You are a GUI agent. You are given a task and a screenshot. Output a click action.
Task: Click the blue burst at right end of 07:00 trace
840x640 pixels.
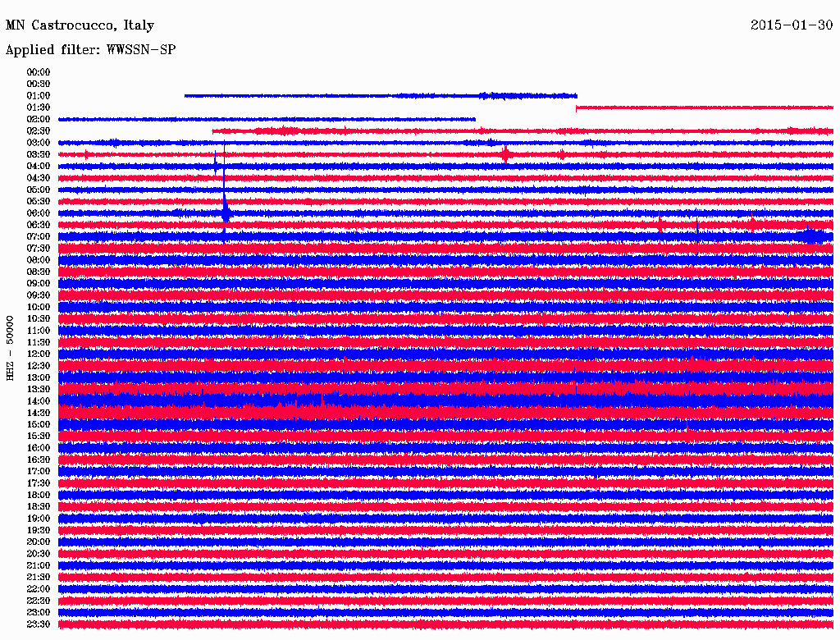click(x=812, y=236)
